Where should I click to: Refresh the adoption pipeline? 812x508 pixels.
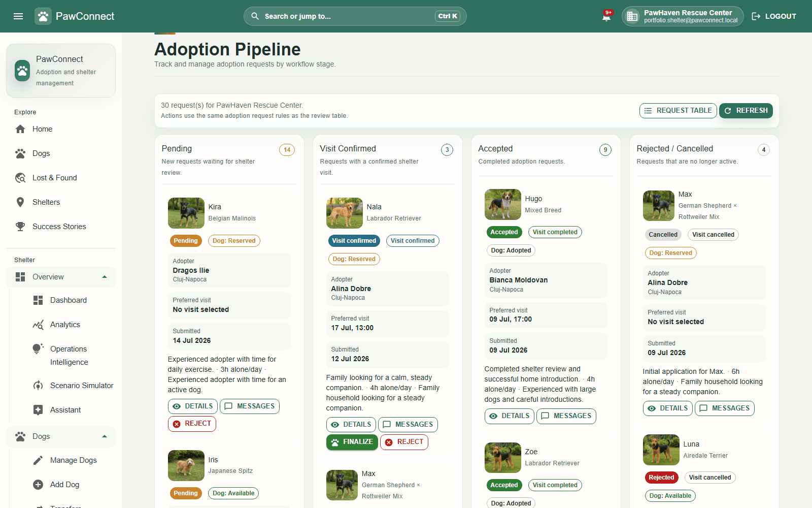746,111
